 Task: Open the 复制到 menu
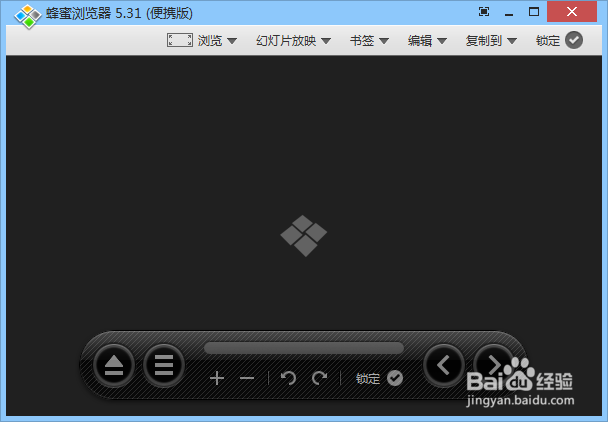(484, 40)
